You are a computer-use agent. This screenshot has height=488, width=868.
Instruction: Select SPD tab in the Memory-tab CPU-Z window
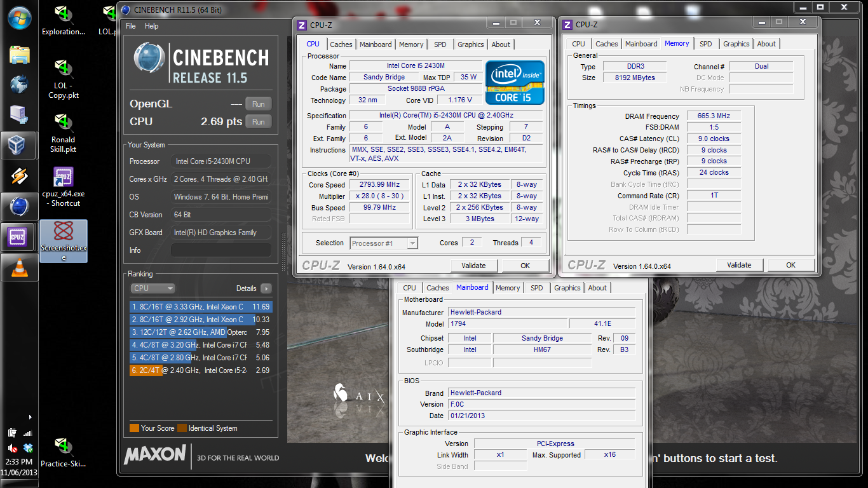(x=706, y=44)
